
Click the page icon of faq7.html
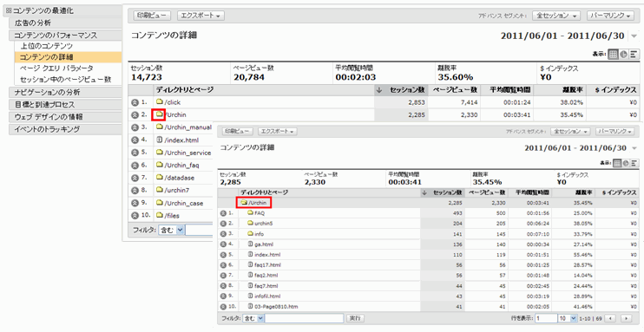pos(250,286)
